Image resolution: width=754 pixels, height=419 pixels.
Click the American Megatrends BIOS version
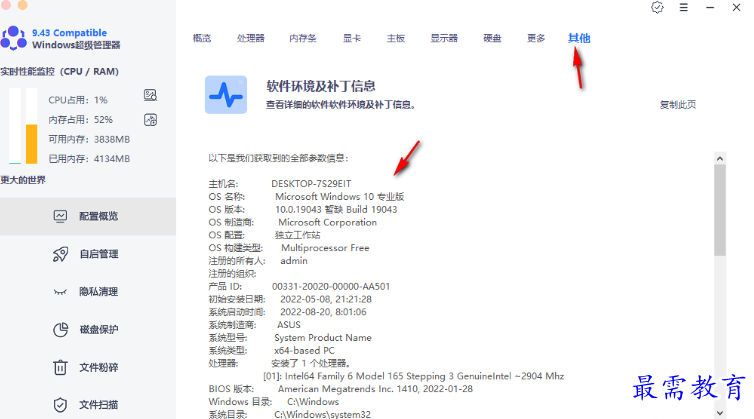coord(375,389)
